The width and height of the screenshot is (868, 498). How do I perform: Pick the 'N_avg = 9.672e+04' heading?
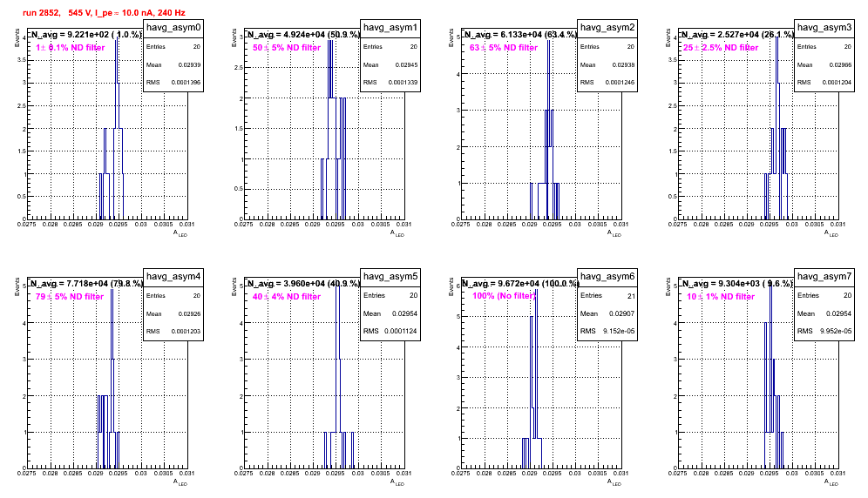520,283
